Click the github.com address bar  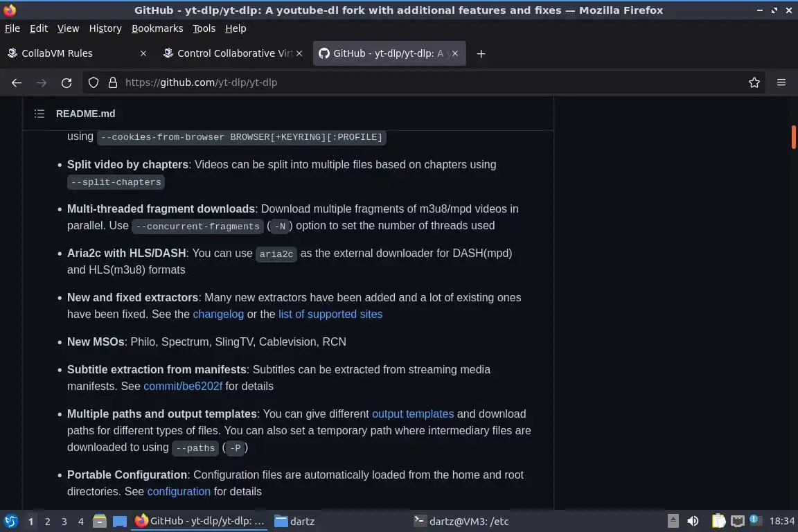tap(423, 82)
